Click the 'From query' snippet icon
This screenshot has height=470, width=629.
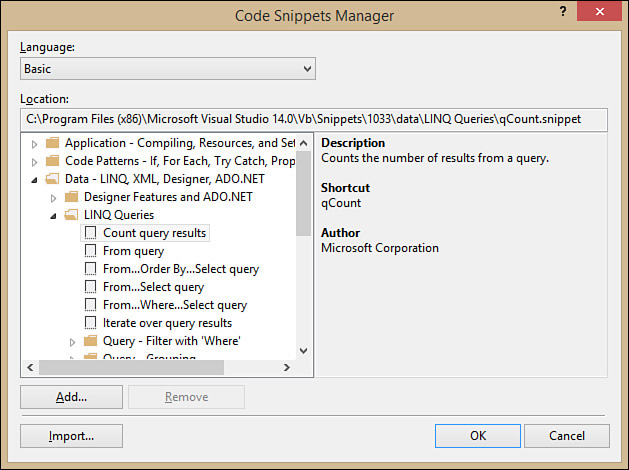91,251
